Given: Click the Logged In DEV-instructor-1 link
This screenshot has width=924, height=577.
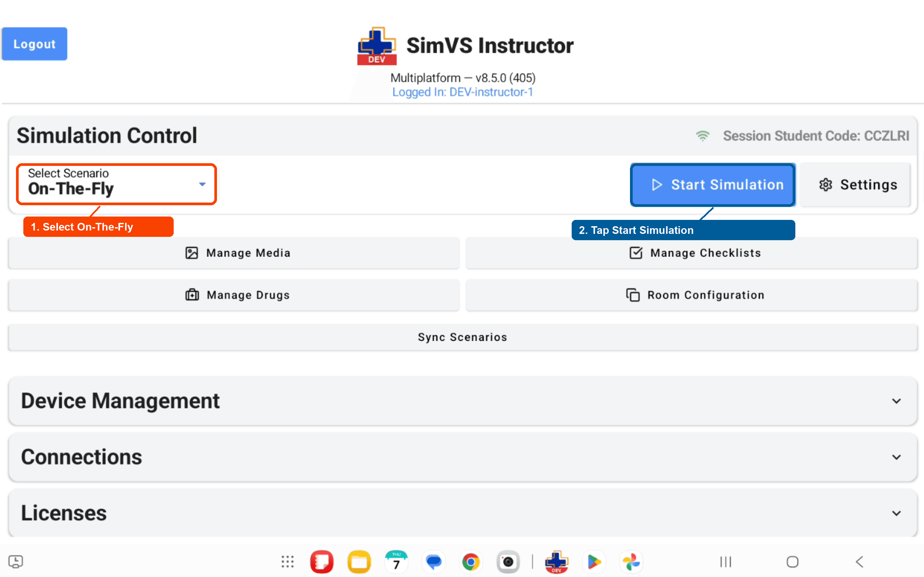Looking at the screenshot, I should pos(462,92).
